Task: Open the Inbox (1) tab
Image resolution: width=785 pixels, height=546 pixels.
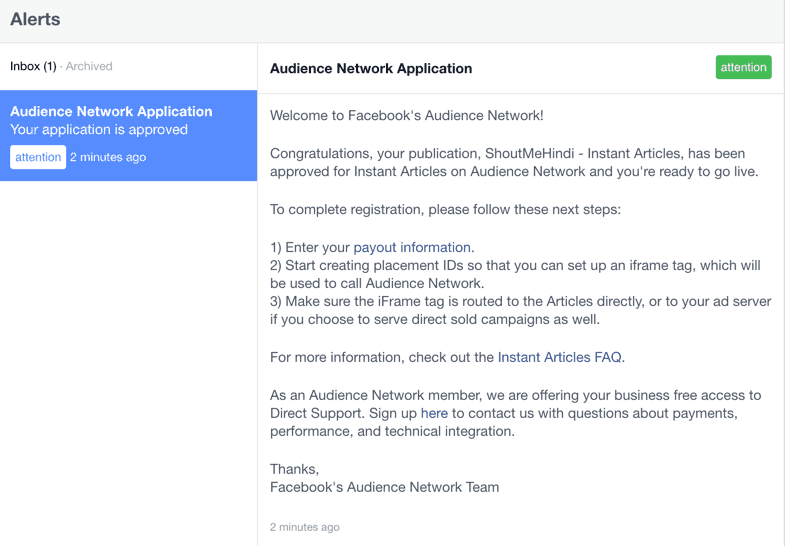Action: pos(33,66)
